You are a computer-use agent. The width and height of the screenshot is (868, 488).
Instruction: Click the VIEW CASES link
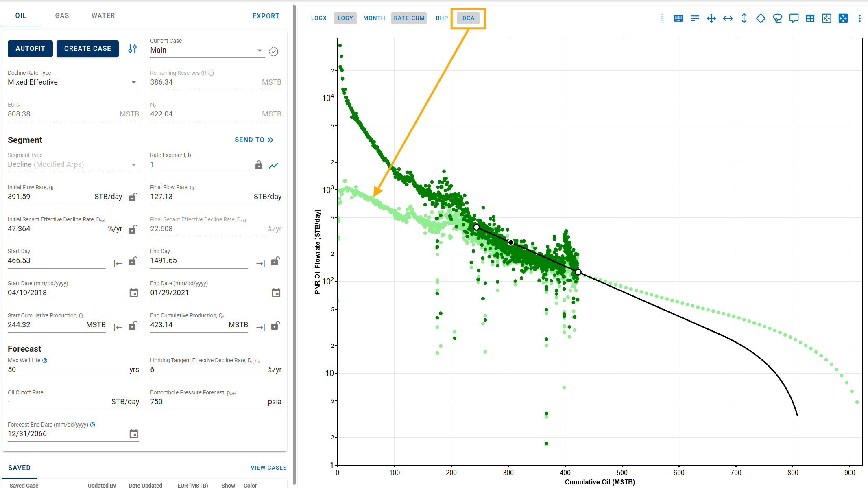pos(268,468)
